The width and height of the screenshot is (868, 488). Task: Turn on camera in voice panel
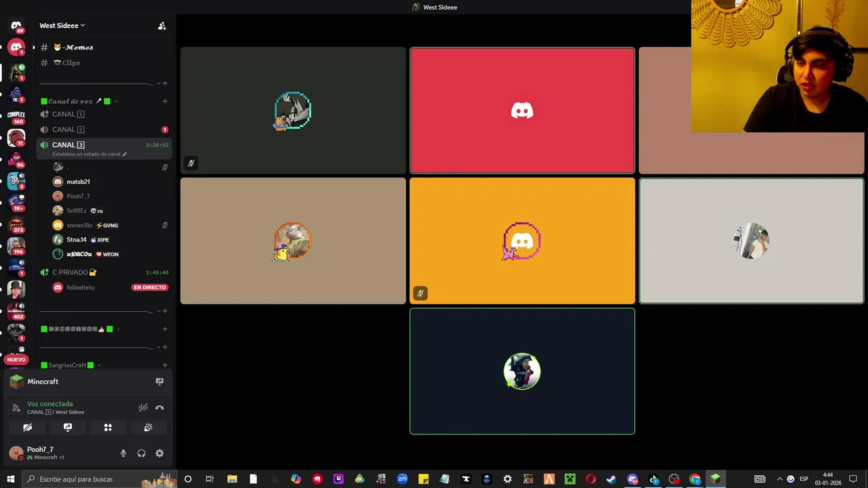click(28, 428)
